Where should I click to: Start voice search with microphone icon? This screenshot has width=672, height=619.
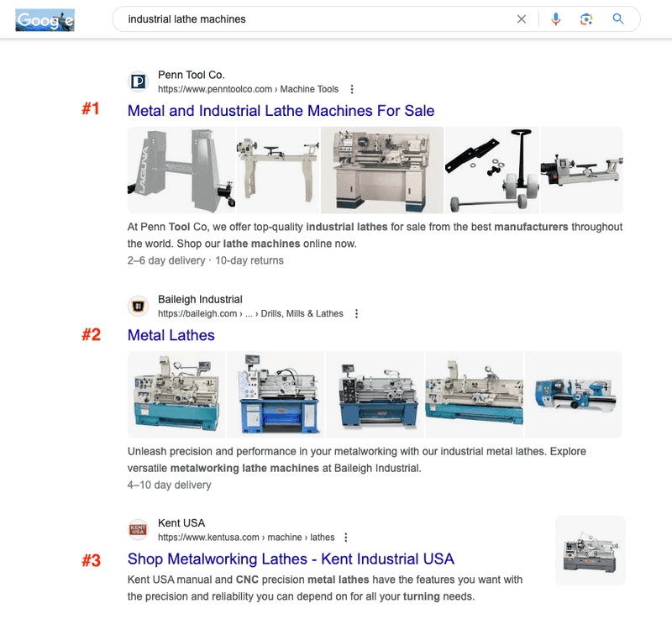(x=555, y=18)
